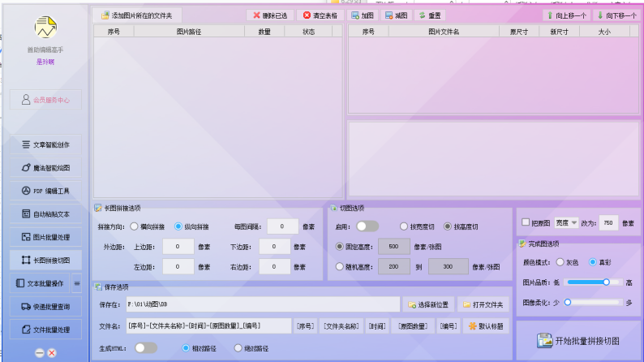Click the 状态 column header

308,32
